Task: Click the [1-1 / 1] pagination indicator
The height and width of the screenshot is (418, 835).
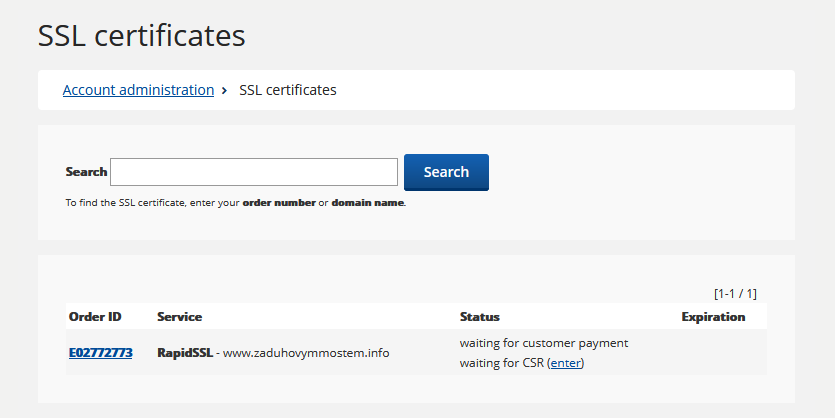Action: click(x=735, y=294)
